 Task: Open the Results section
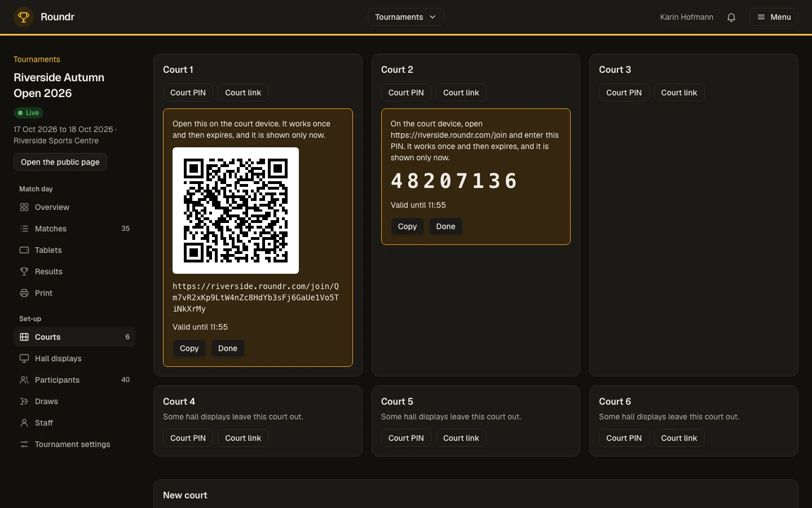(x=74, y=271)
